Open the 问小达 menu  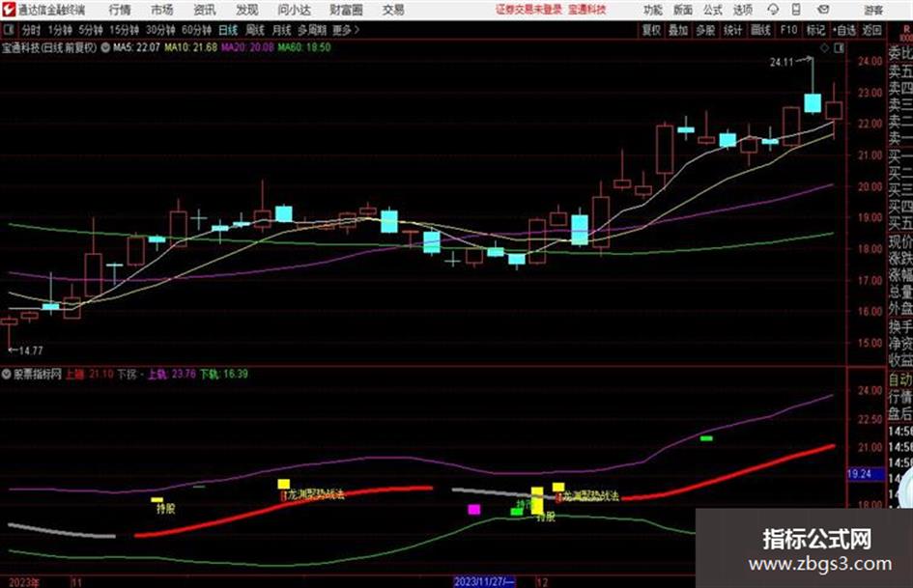(294, 10)
